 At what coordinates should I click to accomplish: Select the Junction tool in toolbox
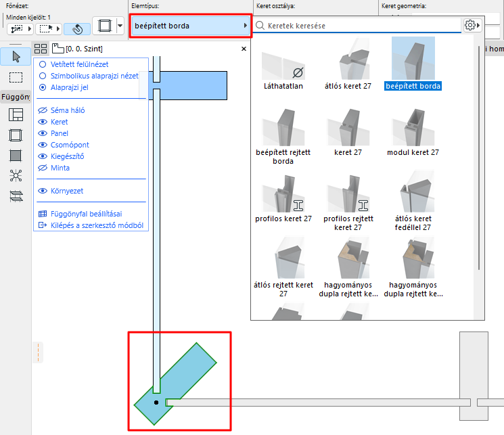(x=16, y=176)
